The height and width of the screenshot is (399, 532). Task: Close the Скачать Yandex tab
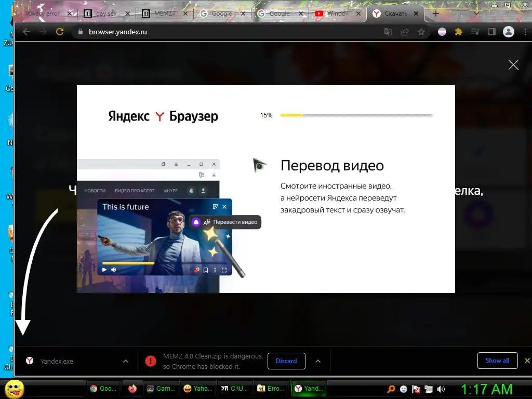416,14
